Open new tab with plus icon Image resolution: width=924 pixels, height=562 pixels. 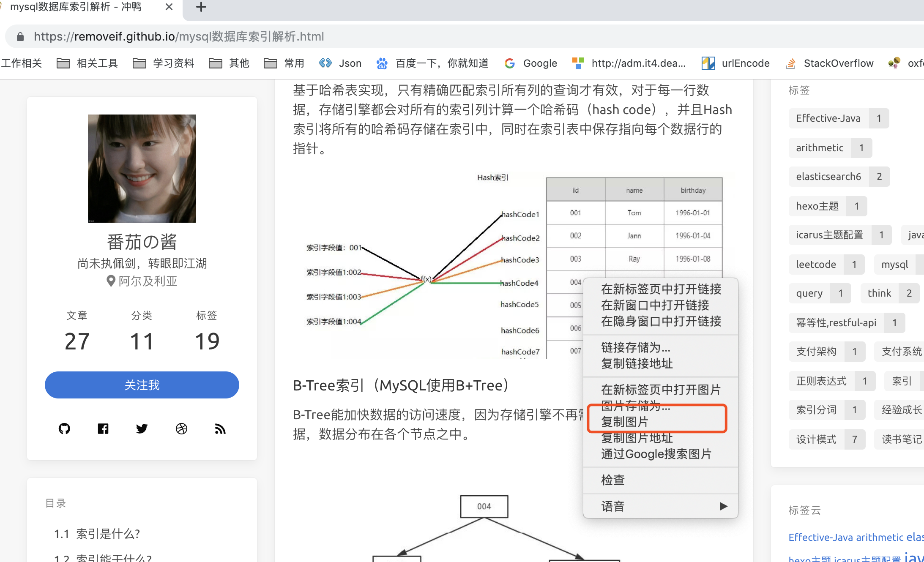click(201, 7)
